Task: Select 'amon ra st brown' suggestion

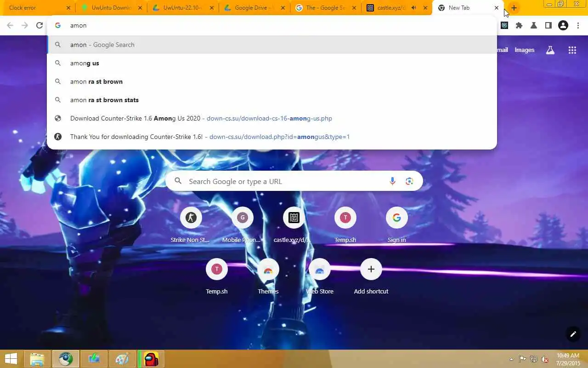Action: coord(272,81)
